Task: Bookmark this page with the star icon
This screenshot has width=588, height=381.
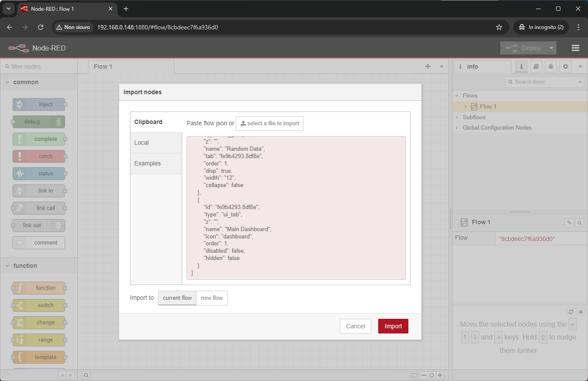Action: pyautogui.click(x=499, y=27)
